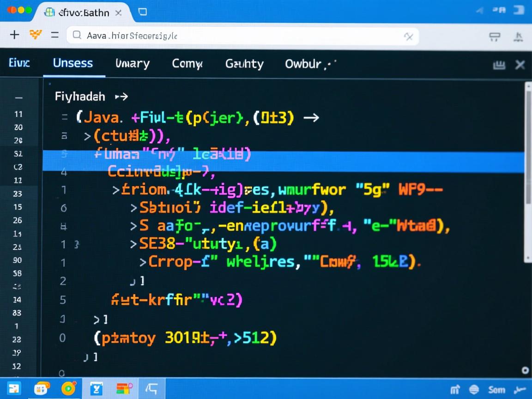Screen dimensions: 532x399
Task: Click the magnifier icon in the address bar
Action: click(x=78, y=35)
